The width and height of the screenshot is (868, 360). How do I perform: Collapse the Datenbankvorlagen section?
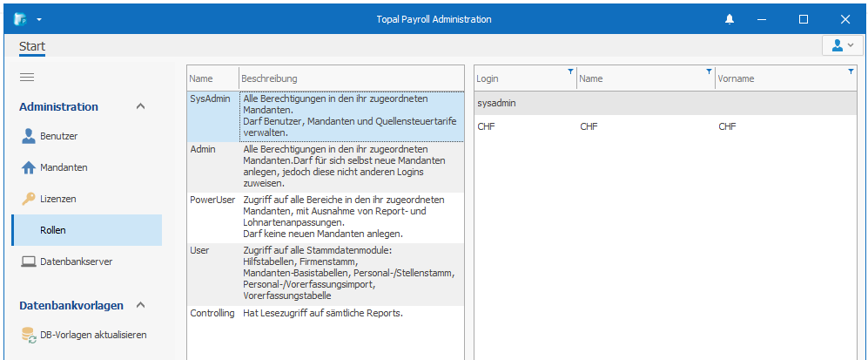coord(141,305)
